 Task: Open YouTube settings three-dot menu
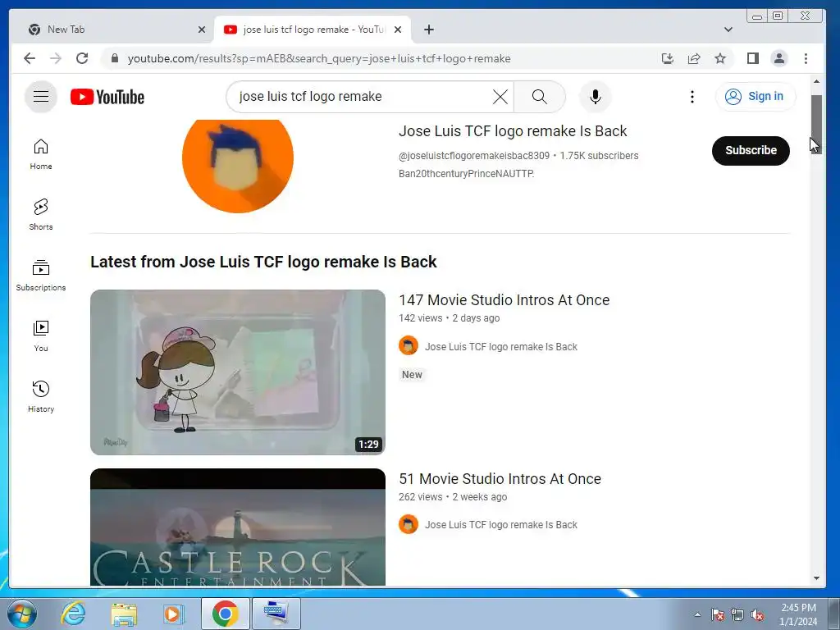pos(692,97)
